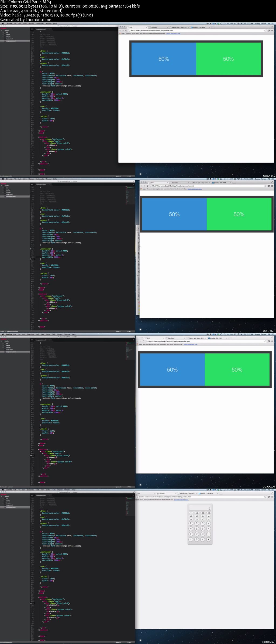Image resolution: width=276 pixels, height=644 pixels.
Task: Open Chrome hamburger menu in 00:01:42 frame
Action: [272, 30]
